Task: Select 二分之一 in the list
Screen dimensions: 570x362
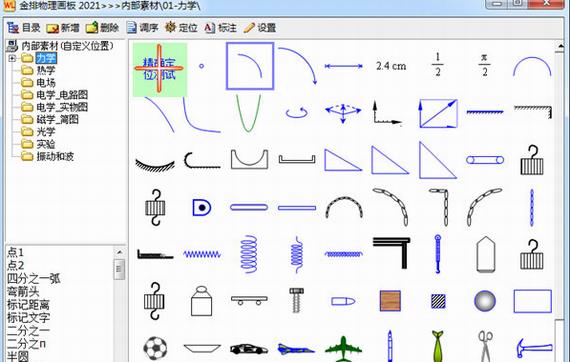Action: 28,331
